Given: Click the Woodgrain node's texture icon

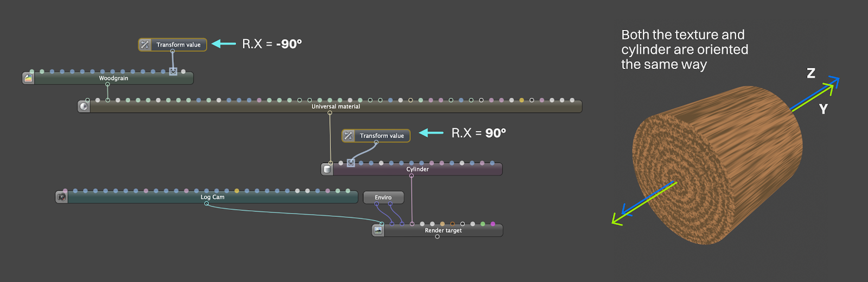Looking at the screenshot, I should [x=28, y=78].
